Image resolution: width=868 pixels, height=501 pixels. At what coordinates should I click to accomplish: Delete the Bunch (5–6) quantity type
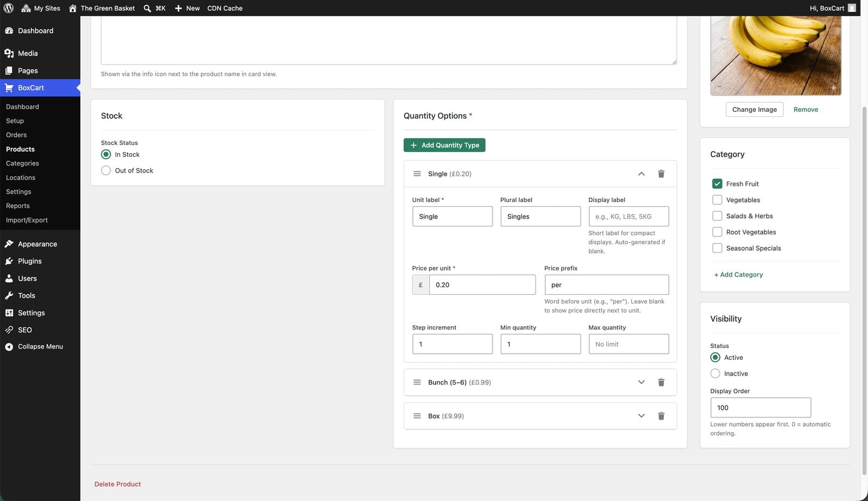[x=661, y=382]
